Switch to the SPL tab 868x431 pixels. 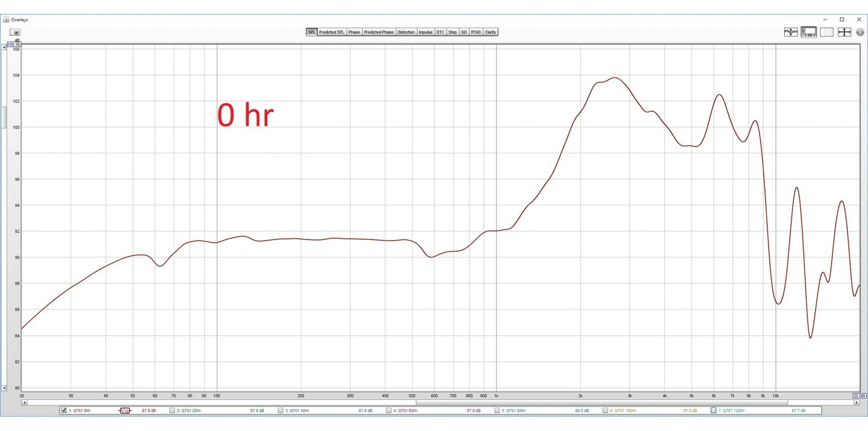311,32
